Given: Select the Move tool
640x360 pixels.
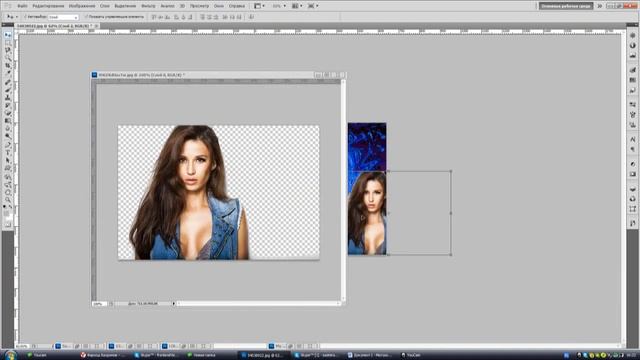Looking at the screenshot, I should tap(8, 35).
